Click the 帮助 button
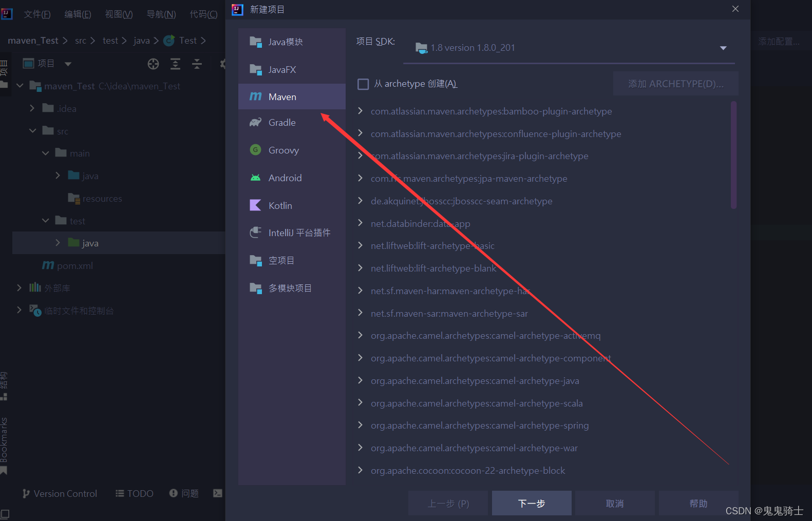This screenshot has height=521, width=812. click(x=698, y=503)
